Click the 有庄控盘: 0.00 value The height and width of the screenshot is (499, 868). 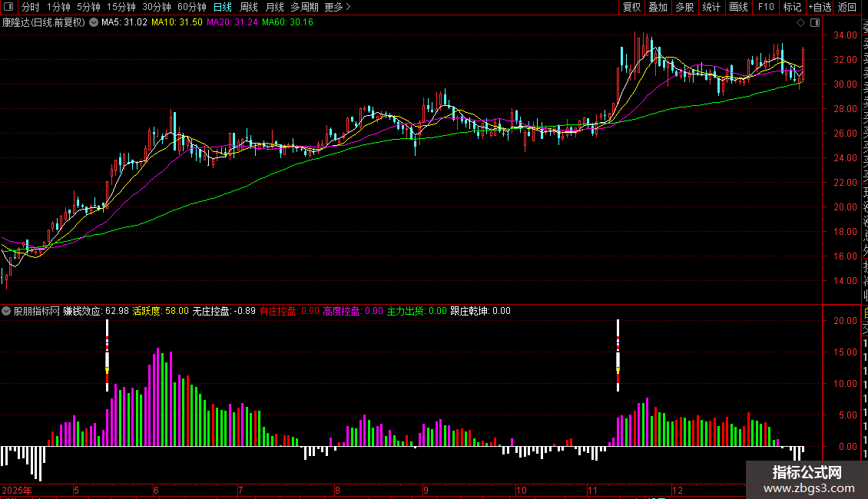point(290,311)
